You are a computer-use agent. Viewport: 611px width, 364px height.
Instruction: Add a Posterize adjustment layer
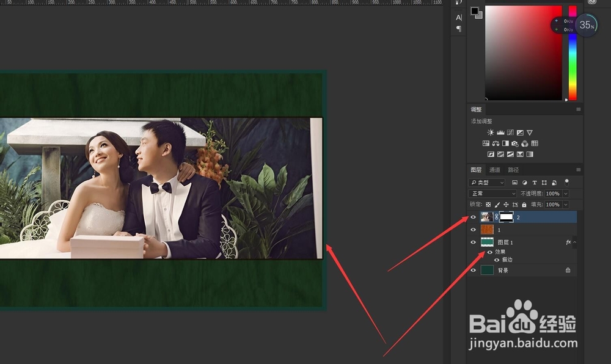click(500, 155)
